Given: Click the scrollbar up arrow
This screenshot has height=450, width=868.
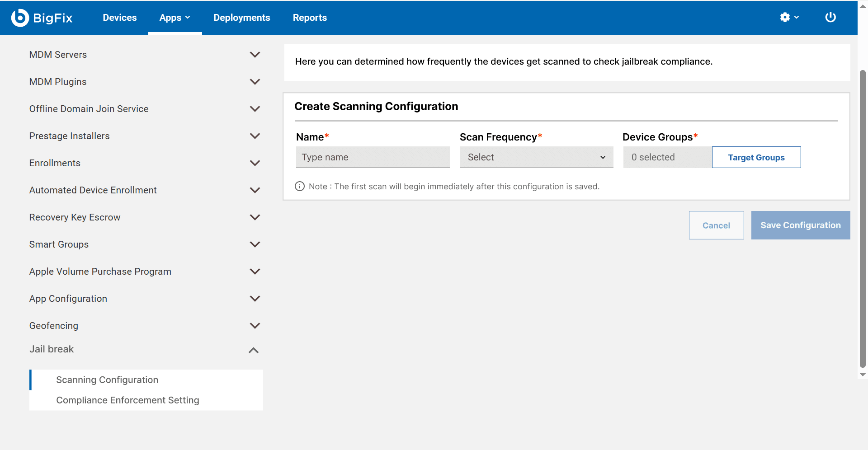Looking at the screenshot, I should click(x=863, y=6).
